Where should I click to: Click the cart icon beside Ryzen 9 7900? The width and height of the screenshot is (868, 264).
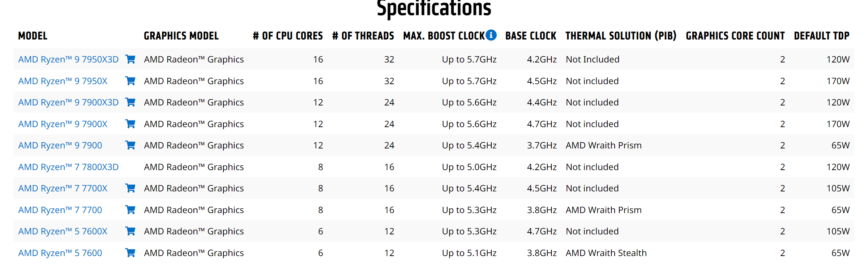pos(130,145)
